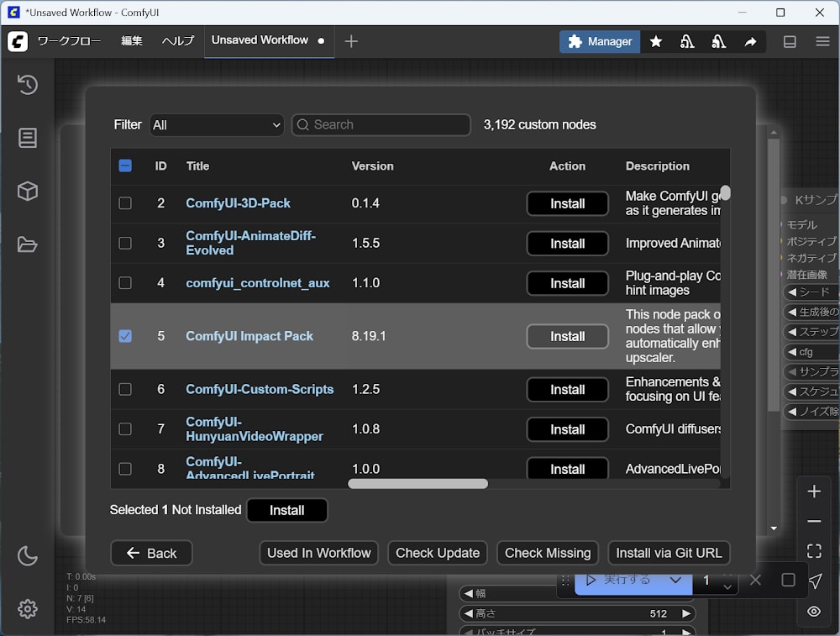Open the ヘルプ menu
Viewport: 840px width, 636px height.
click(178, 40)
